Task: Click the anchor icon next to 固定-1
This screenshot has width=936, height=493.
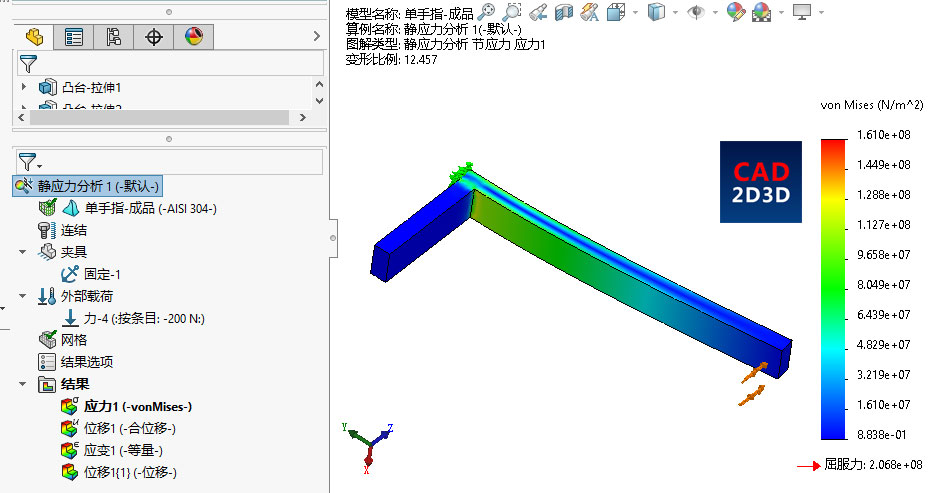Action: coord(70,274)
